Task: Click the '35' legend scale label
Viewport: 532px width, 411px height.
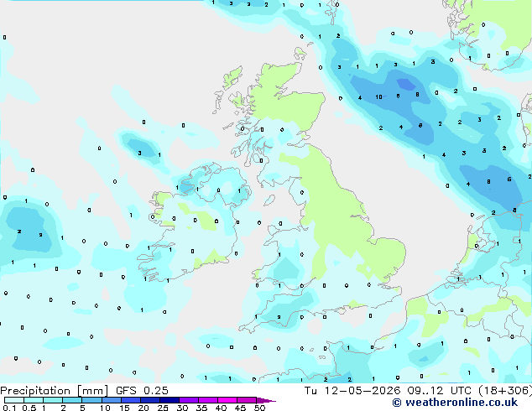Action: coord(201,408)
